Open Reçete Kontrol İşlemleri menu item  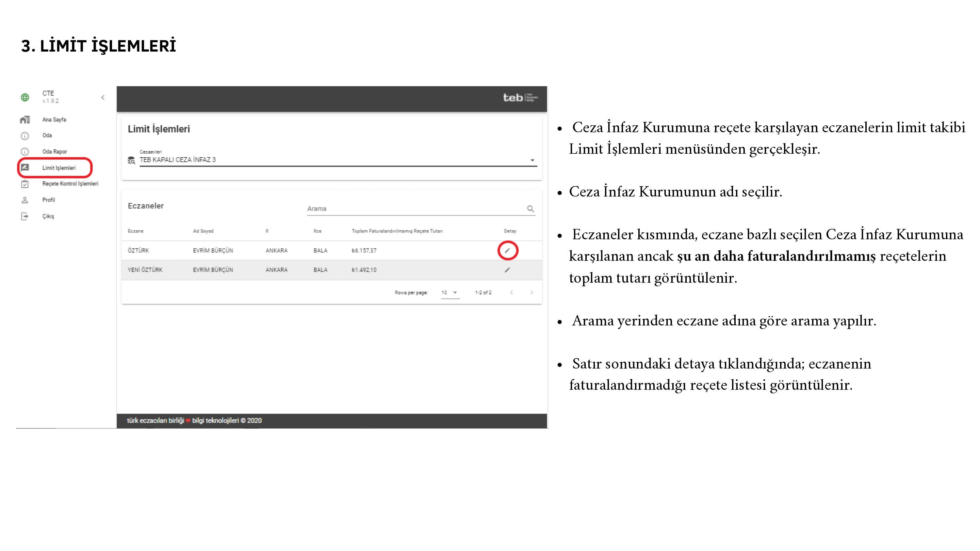click(x=70, y=184)
